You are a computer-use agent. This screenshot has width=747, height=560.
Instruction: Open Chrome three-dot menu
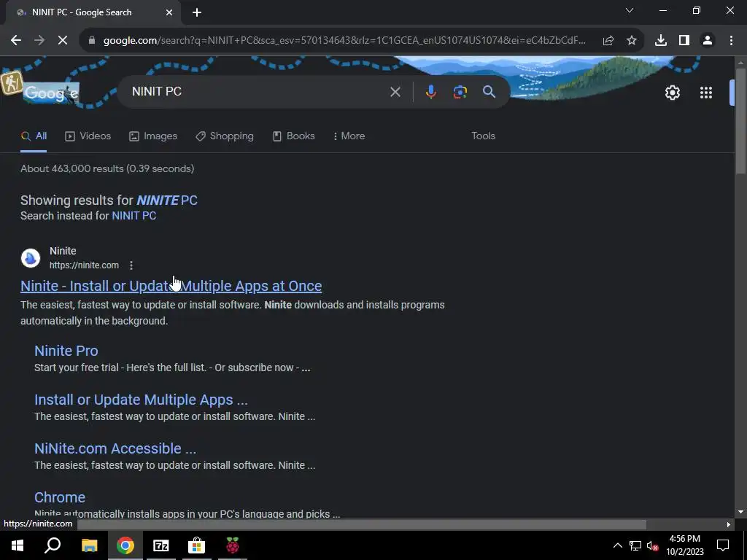pyautogui.click(x=731, y=41)
